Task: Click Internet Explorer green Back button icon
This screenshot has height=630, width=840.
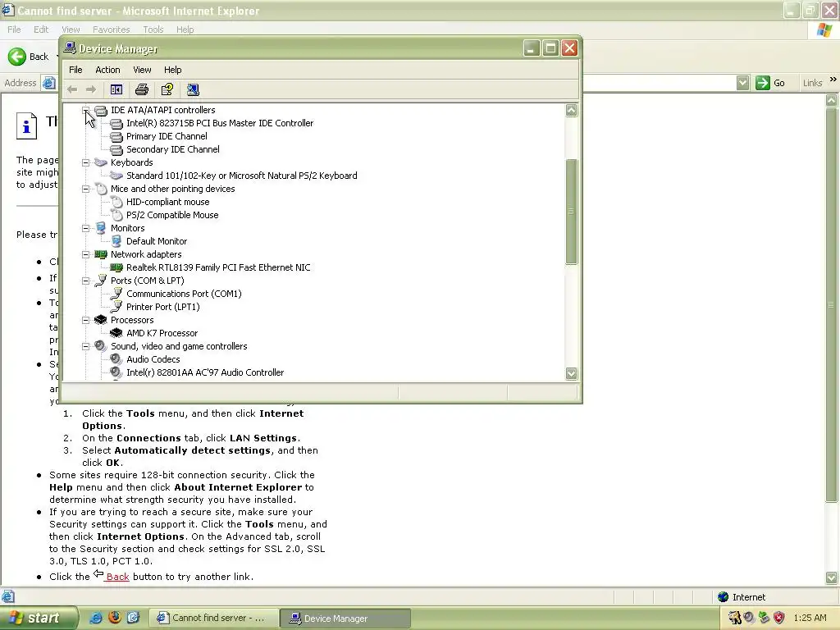Action: point(17,57)
